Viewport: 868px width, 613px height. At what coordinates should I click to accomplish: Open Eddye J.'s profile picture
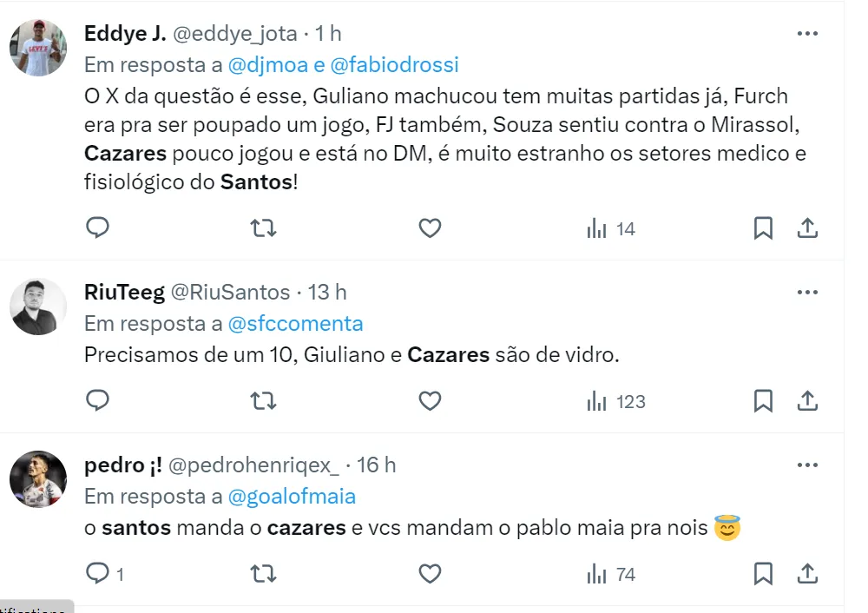point(38,48)
